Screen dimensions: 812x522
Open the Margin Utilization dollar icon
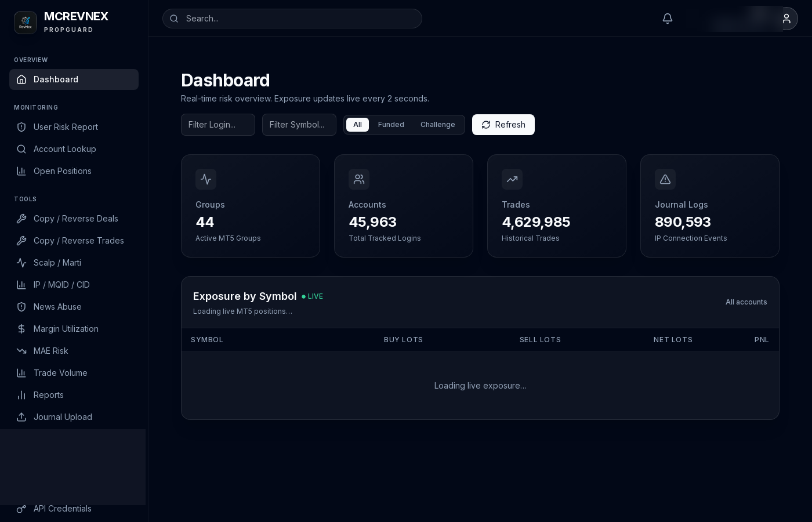coord(21,329)
